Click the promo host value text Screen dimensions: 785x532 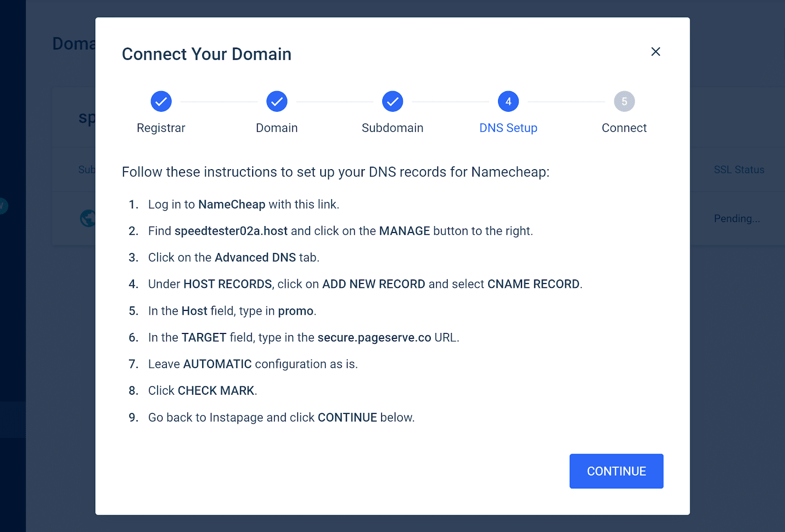point(296,311)
